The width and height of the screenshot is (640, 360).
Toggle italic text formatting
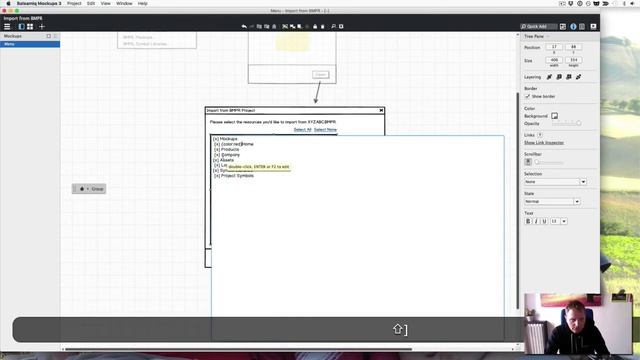[536, 221]
